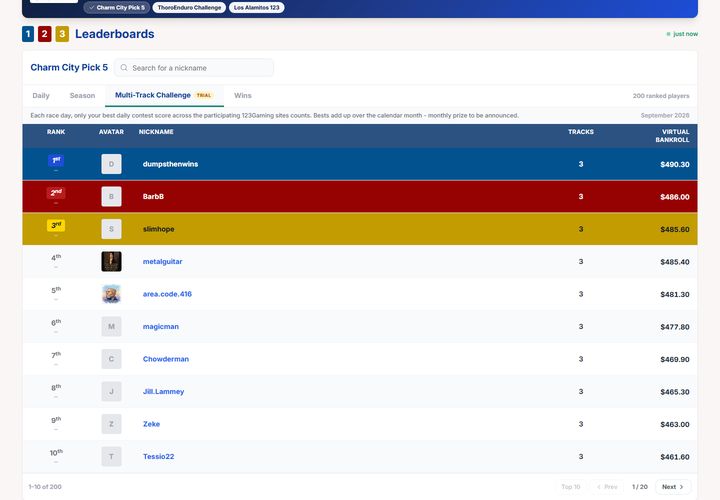Open Chowderman's profile link
Image resolution: width=720 pixels, height=500 pixels.
(166, 359)
